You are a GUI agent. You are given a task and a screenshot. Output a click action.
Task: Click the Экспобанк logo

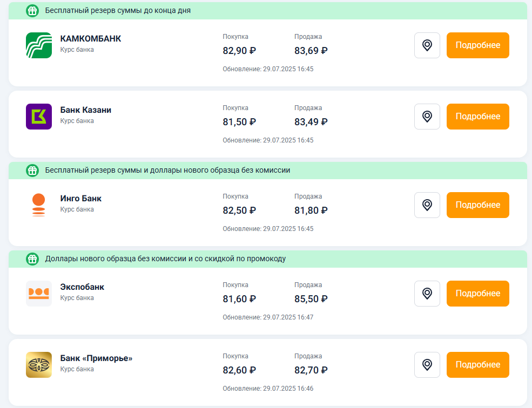point(39,294)
